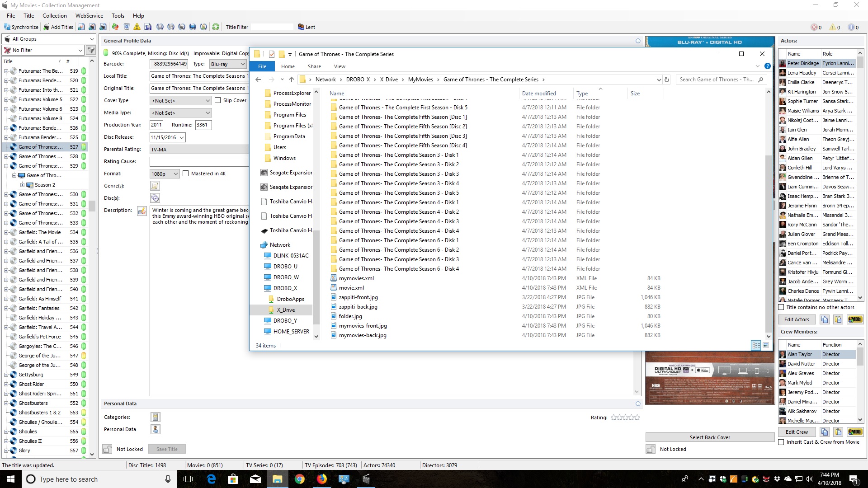Toggle the item checkbox in Explorer title bar
Screen dimensions: 868x488
pos(271,54)
